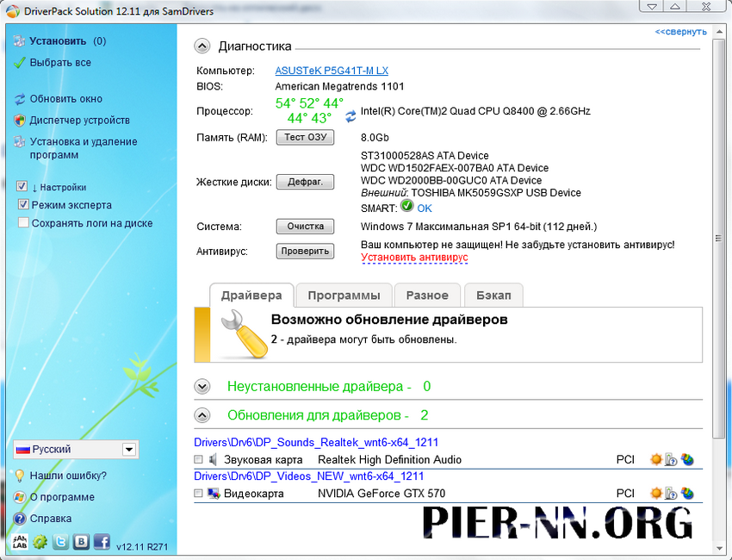Click the icon beside Установка и удаление программ

coord(20,141)
